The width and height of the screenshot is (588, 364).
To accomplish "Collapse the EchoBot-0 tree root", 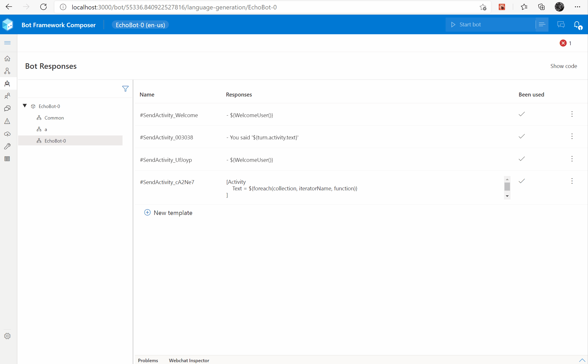I will 25,106.
